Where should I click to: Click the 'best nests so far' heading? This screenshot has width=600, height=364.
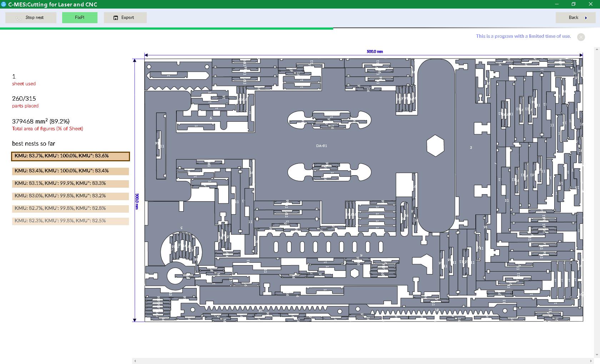tap(34, 143)
